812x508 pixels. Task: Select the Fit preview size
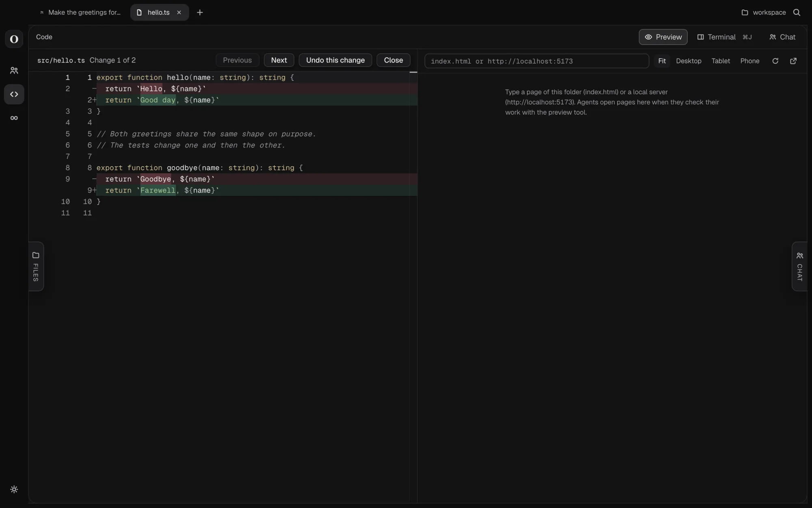coord(662,61)
